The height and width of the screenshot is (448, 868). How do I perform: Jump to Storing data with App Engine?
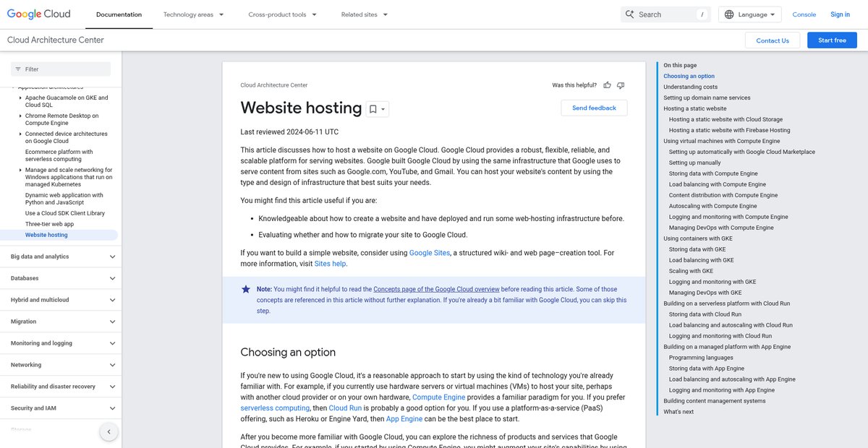(x=707, y=369)
